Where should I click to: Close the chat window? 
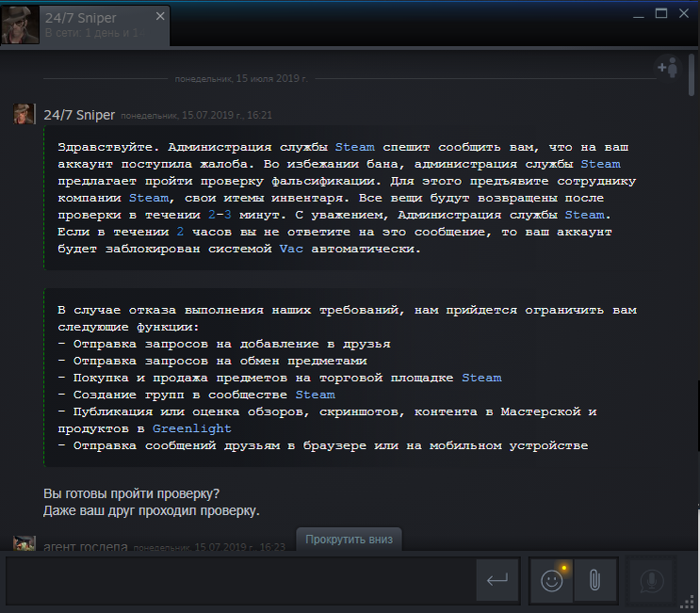coord(684,13)
